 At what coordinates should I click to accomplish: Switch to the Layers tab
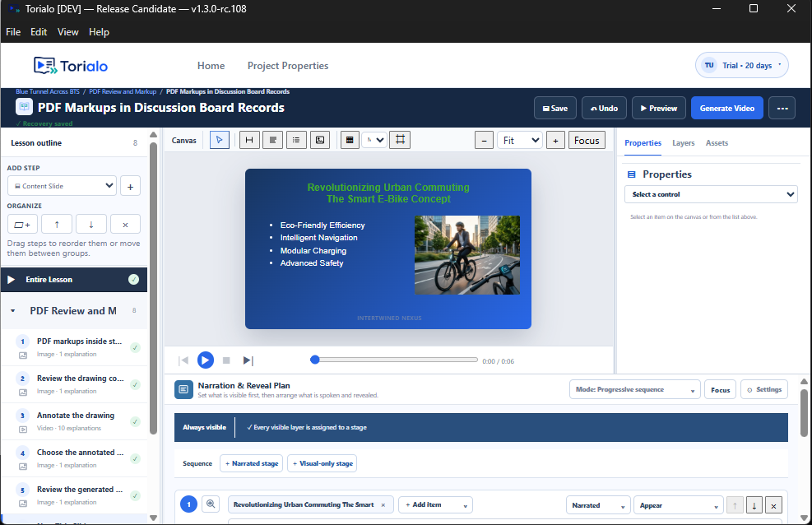pyautogui.click(x=683, y=143)
